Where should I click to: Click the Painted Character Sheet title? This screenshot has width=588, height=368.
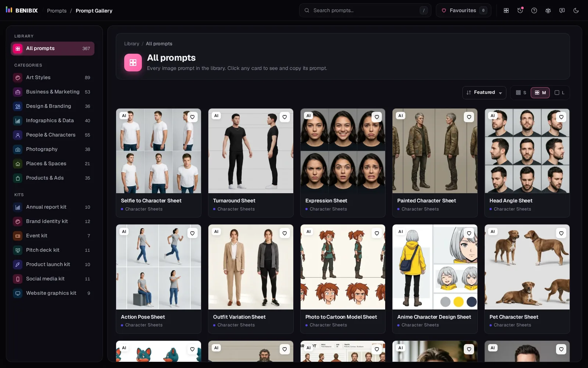tap(426, 201)
